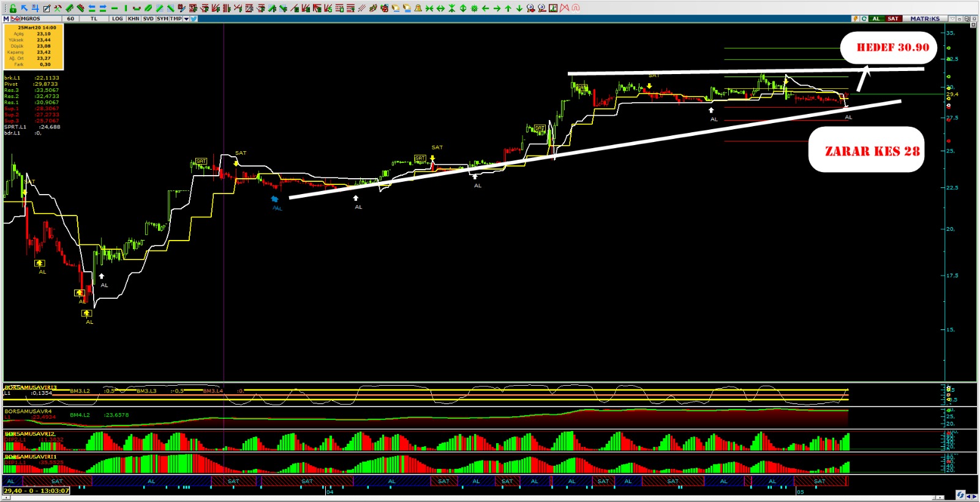
Task: Click the Twitter bird share icon
Action: (194, 18)
